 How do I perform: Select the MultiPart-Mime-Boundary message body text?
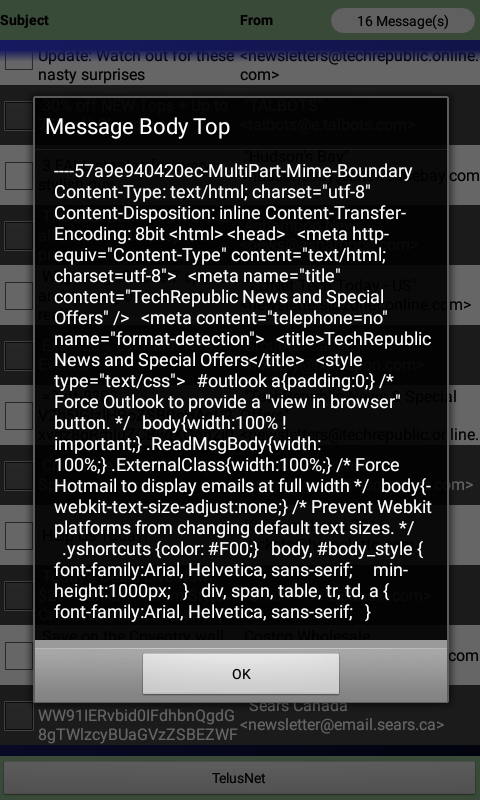tap(243, 392)
